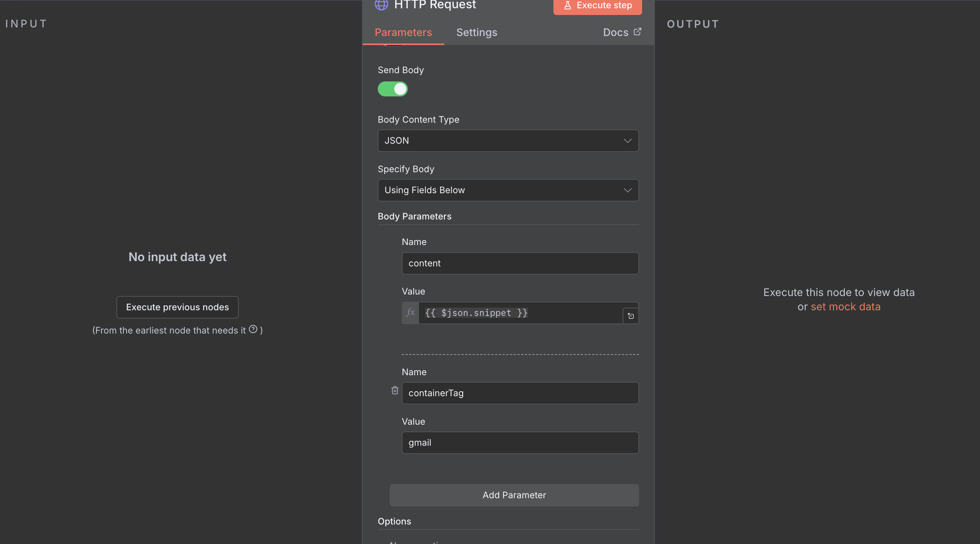This screenshot has height=544, width=980.
Task: Click the HTTP Request globe icon
Action: (x=381, y=5)
